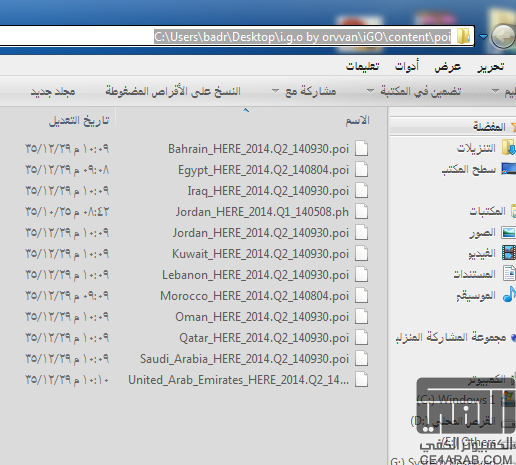Select file name Morocco_HERE_2014.Q2_140804.poi
Screen dimensions: 516x465
254,296
